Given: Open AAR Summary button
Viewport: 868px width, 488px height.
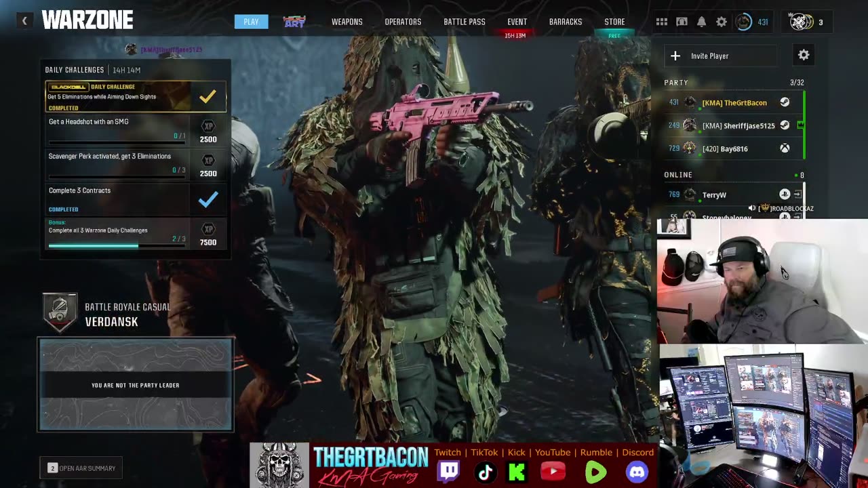Looking at the screenshot, I should point(82,468).
